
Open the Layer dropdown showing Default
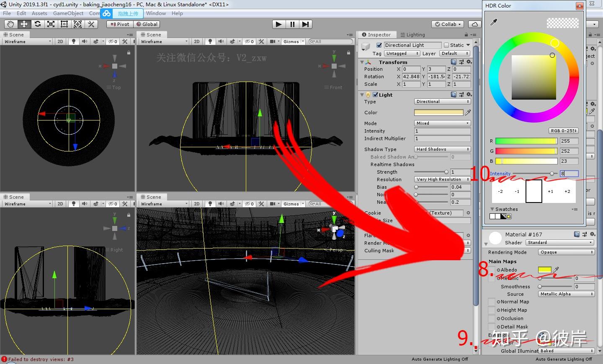click(x=455, y=54)
